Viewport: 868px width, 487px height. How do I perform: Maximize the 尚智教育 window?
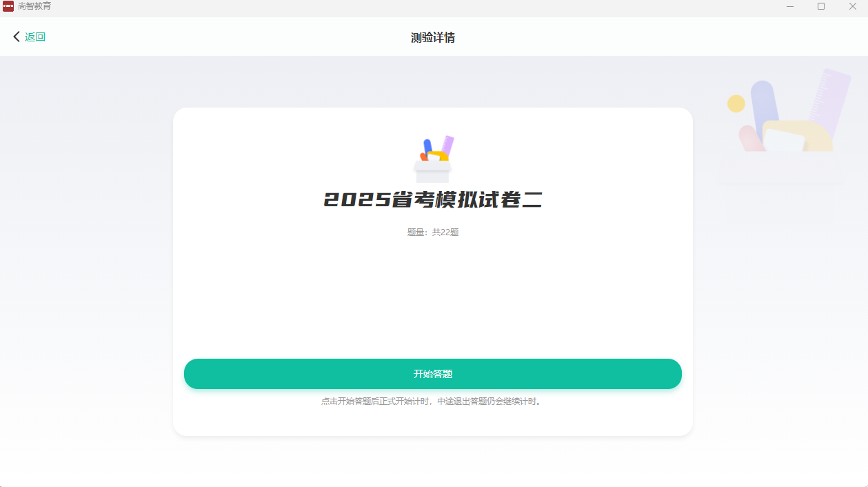821,6
